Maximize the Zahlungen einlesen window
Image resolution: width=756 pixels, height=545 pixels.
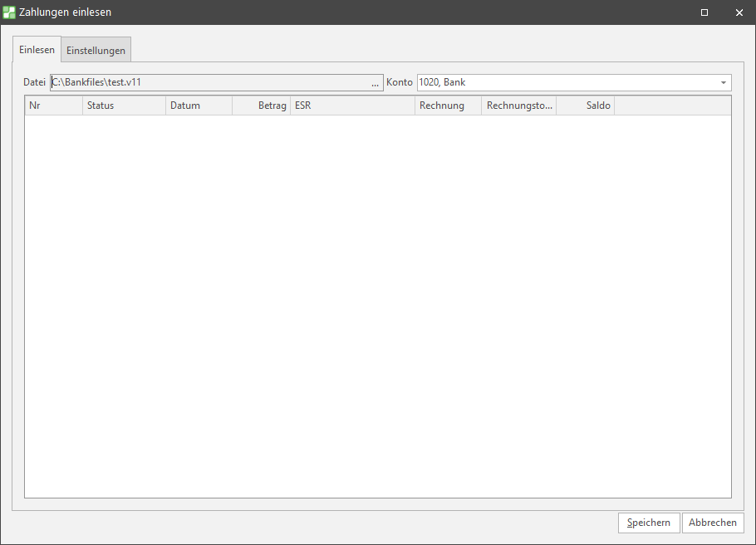(704, 12)
